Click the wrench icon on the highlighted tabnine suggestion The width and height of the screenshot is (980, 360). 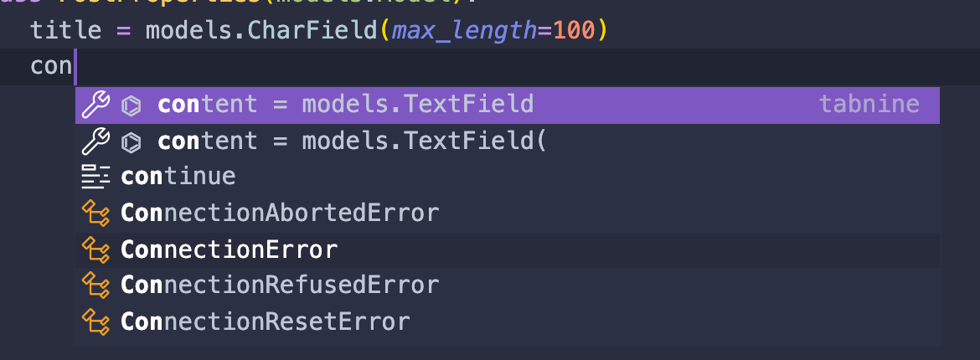click(x=95, y=105)
